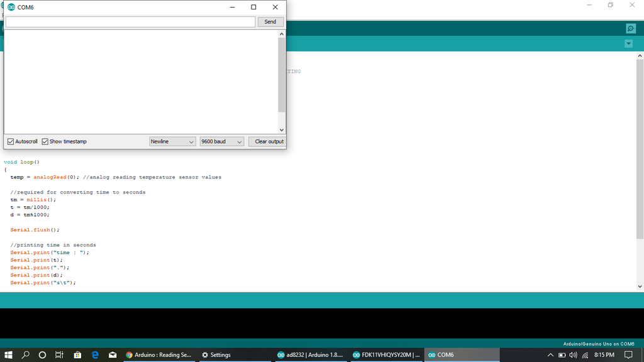Disable the Show timestamp checkbox

[x=45, y=141]
